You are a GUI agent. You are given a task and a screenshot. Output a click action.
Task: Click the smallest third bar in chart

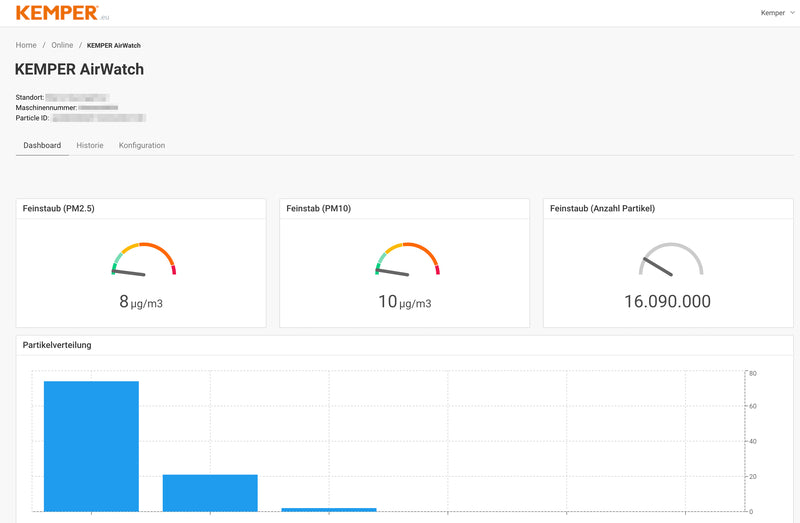(x=329, y=509)
